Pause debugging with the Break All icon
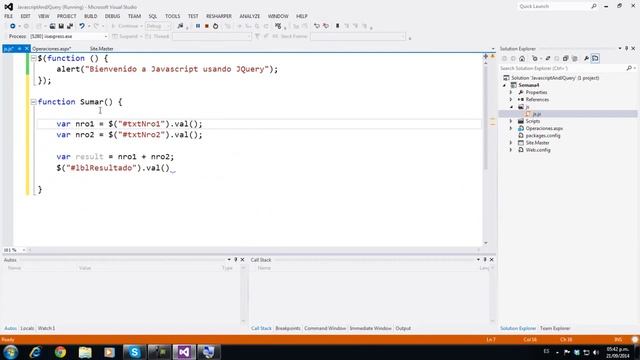 [x=198, y=26]
